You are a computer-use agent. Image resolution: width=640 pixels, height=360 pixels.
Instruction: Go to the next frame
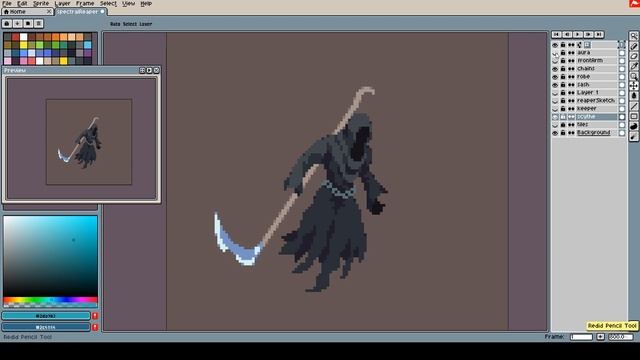pyautogui.click(x=588, y=35)
